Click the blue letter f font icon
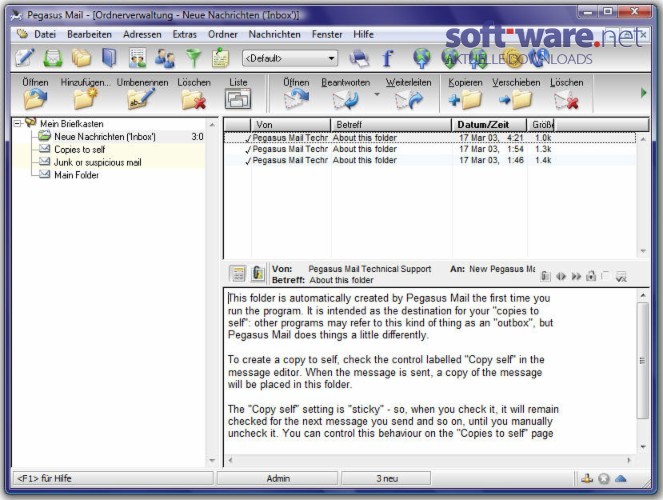Image resolution: width=663 pixels, height=500 pixels. click(387, 58)
